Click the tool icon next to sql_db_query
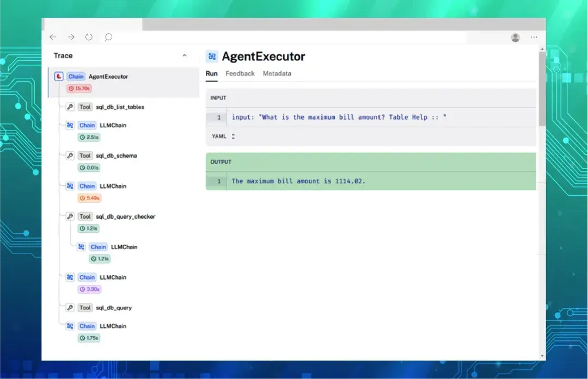The width and height of the screenshot is (588, 379). 70,307
